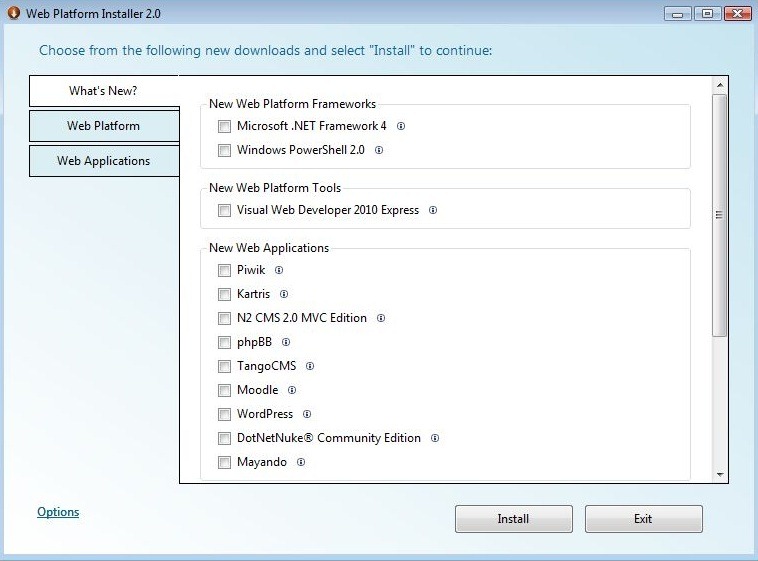The image size is (758, 561).
Task: Click the info icon beside WordPress
Action: click(307, 414)
